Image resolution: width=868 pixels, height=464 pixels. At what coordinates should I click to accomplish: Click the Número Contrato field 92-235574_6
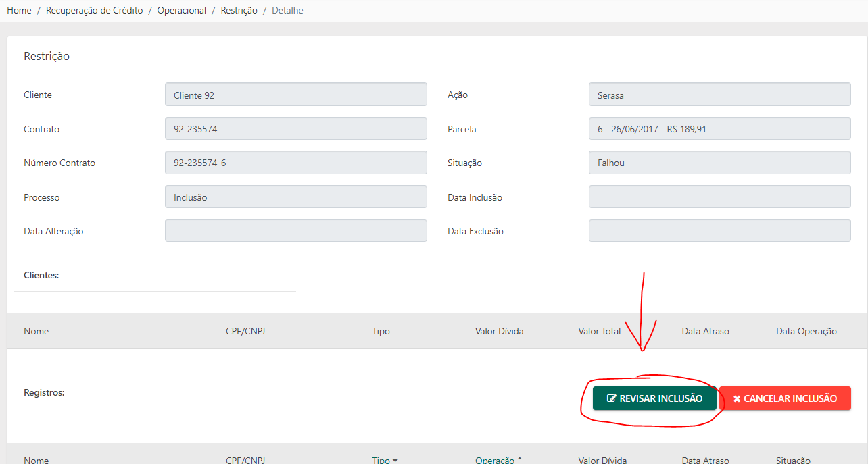pyautogui.click(x=296, y=163)
